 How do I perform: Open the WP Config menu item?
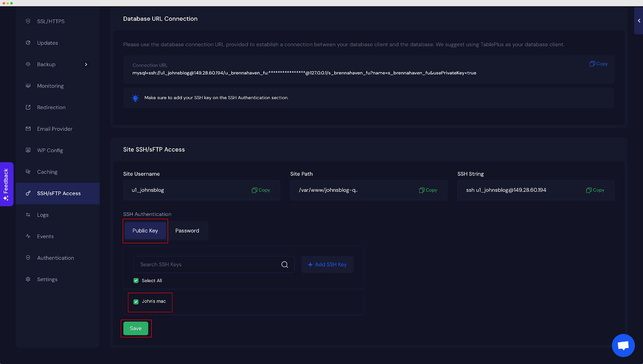[x=50, y=150]
